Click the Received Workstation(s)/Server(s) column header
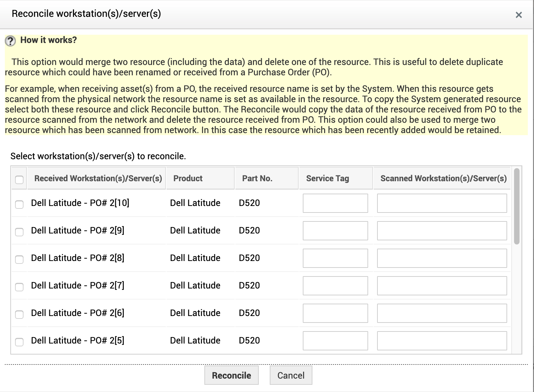This screenshot has height=392, width=534. (98, 178)
